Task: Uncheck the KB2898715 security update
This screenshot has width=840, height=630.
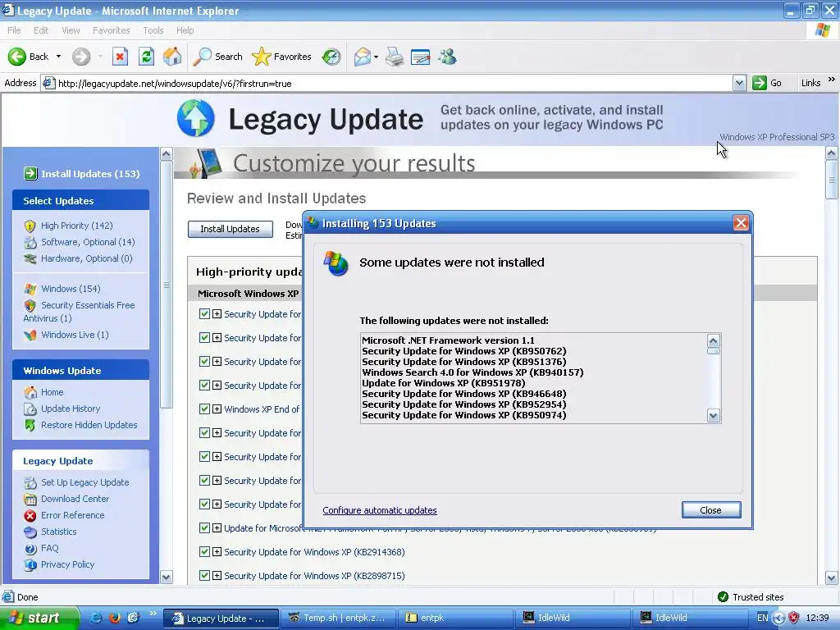Action: point(204,575)
